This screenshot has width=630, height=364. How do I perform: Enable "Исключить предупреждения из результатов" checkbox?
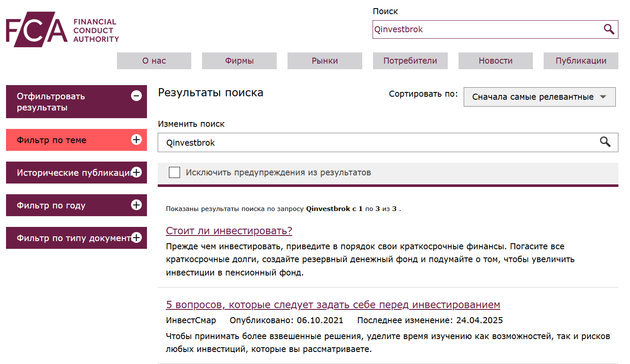174,172
